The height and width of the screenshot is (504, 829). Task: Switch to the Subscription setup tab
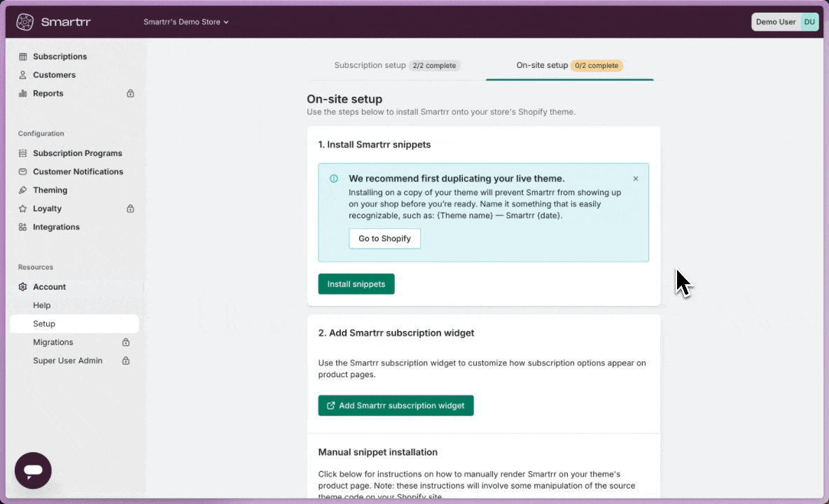pos(396,66)
